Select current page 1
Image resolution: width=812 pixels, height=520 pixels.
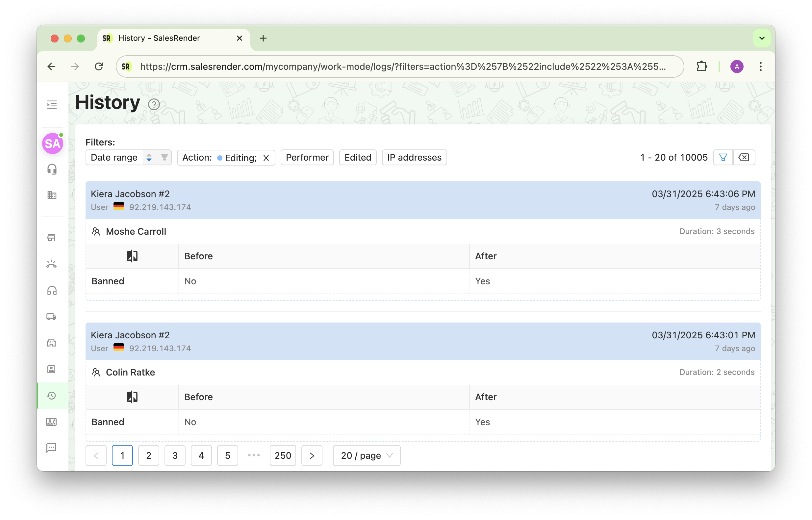[122, 455]
